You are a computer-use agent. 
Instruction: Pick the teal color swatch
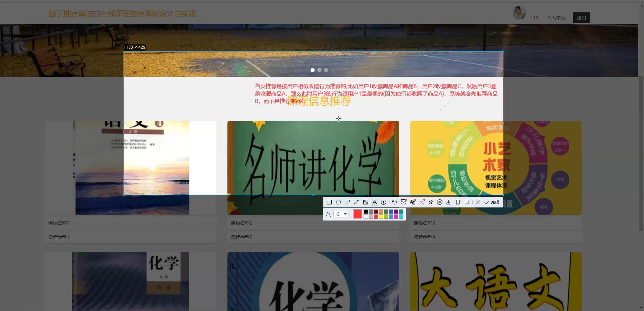pyautogui.click(x=401, y=212)
